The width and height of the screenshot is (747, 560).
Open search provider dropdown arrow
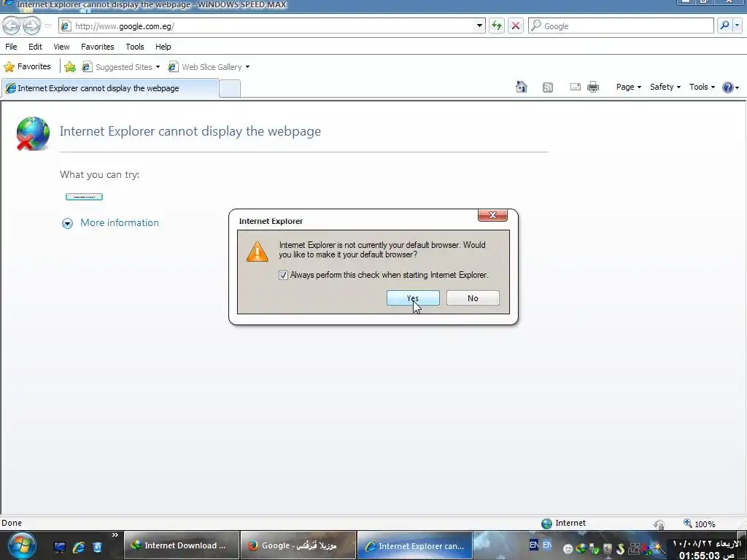click(737, 26)
